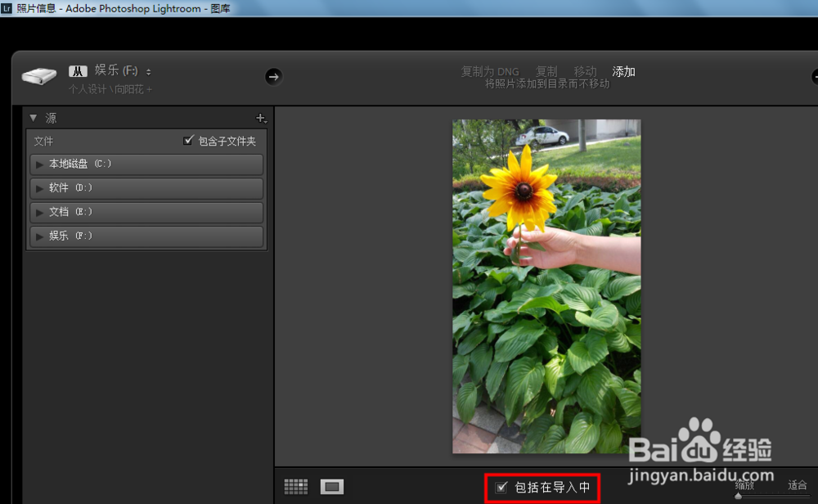Click the sunflower photo preview
Image resolution: width=818 pixels, height=504 pixels.
(546, 286)
